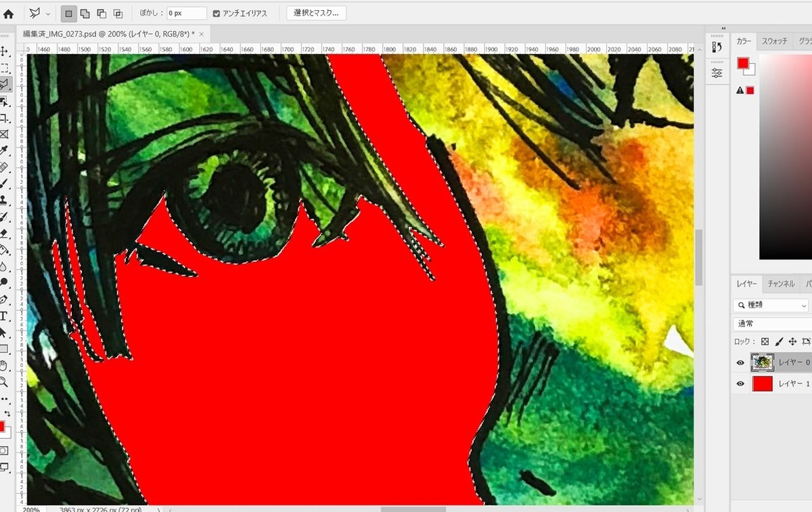Switch to the チャンネル tab
812x512 pixels.
click(781, 284)
